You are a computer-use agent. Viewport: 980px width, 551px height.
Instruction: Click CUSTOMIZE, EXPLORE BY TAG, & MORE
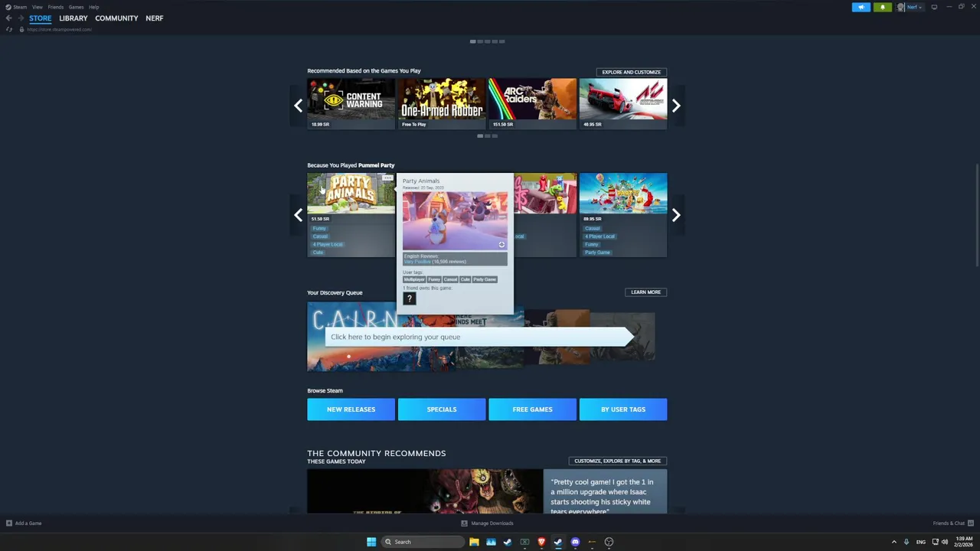click(617, 461)
